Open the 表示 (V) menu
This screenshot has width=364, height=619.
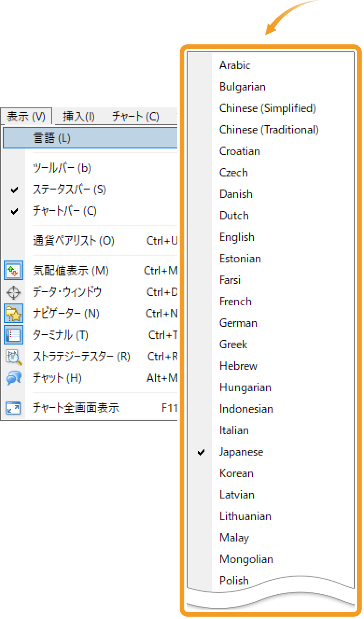point(26,117)
